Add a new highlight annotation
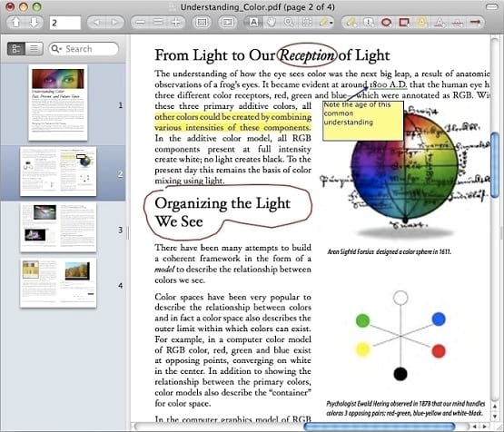The image size is (504, 432). tap(421, 22)
